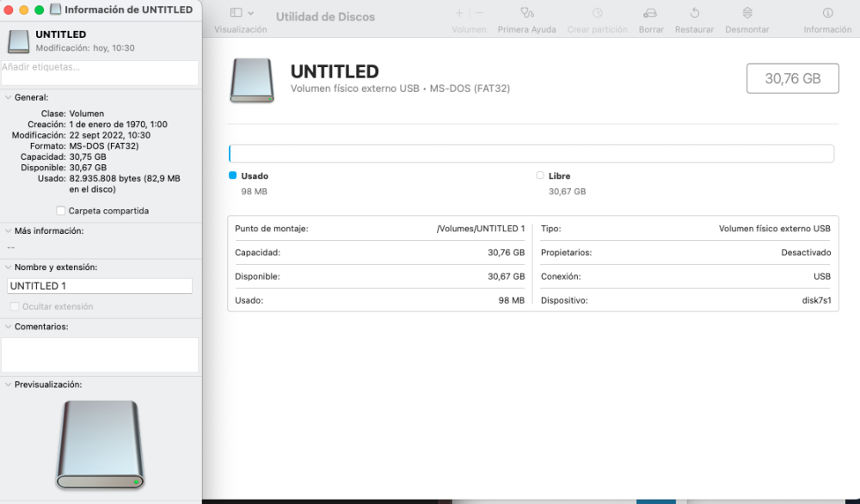The width and height of the screenshot is (860, 504).
Task: Click the UNTITLED drive icon in Disk Utility
Action: [x=252, y=81]
